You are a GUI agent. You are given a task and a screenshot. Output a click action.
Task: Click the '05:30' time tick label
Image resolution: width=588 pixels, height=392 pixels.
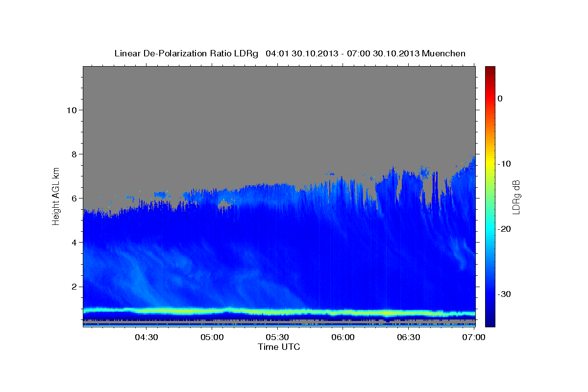click(277, 337)
